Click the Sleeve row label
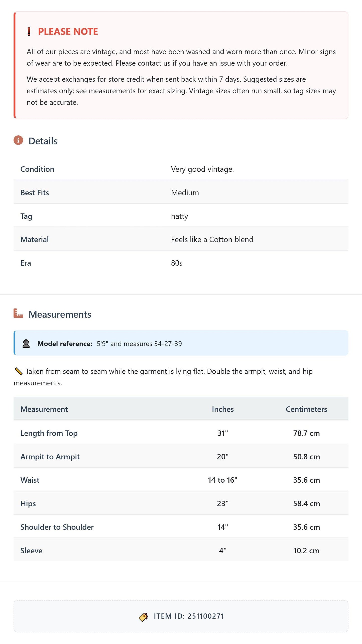 point(31,551)
